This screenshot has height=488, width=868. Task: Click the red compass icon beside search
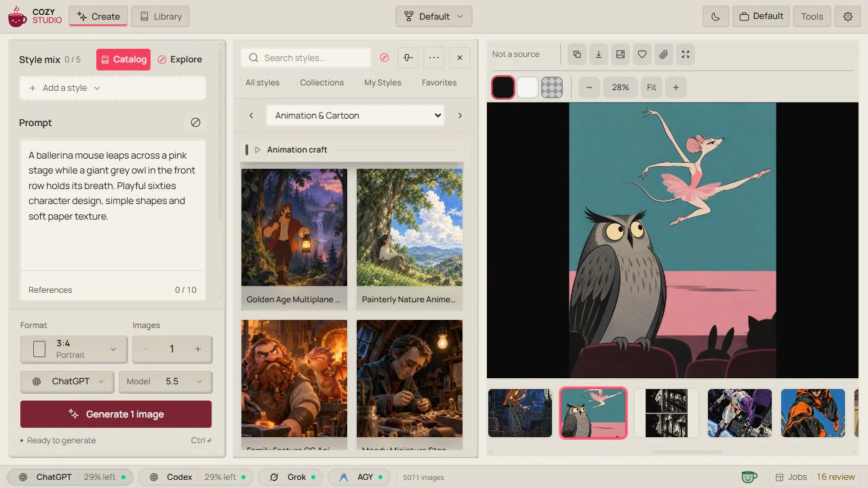(x=384, y=58)
